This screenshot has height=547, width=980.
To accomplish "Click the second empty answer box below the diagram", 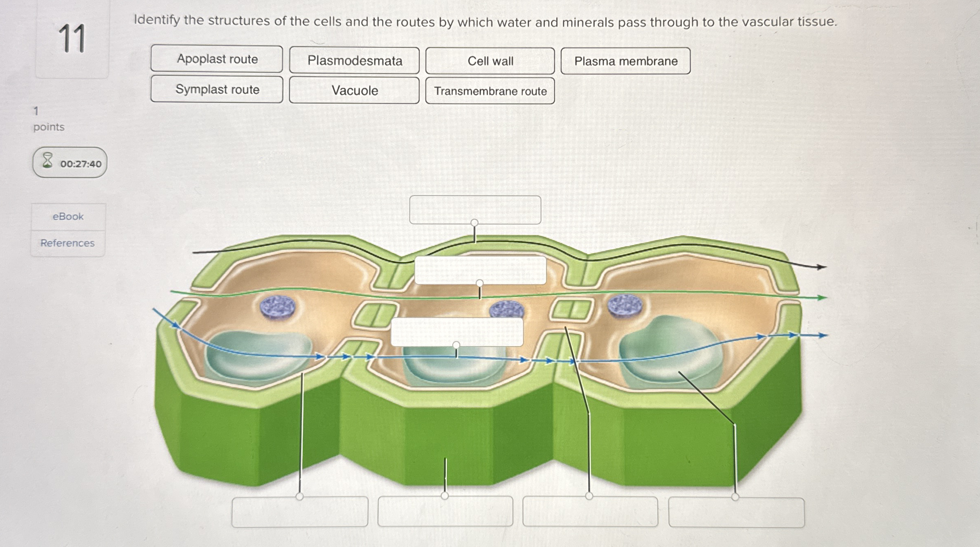I will coord(445,511).
